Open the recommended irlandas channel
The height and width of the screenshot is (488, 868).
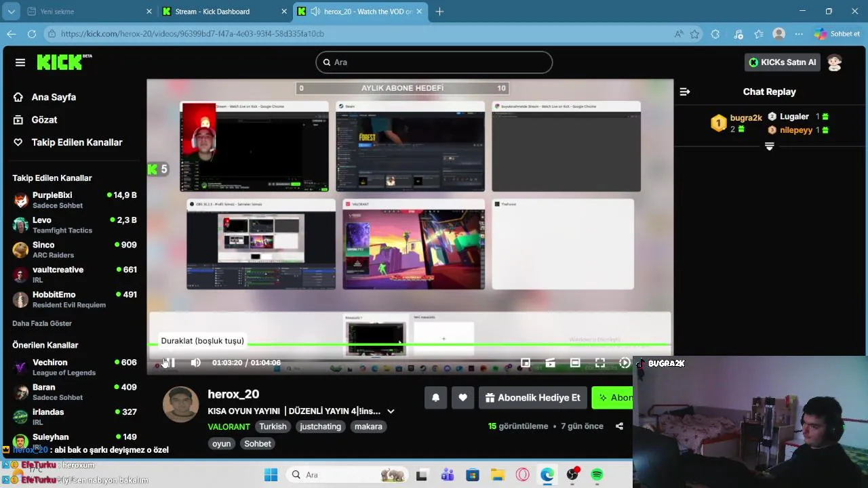coord(75,417)
